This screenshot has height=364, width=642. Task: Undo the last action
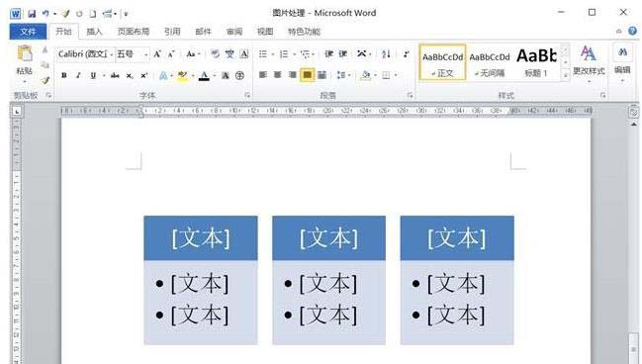pyautogui.click(x=46, y=14)
